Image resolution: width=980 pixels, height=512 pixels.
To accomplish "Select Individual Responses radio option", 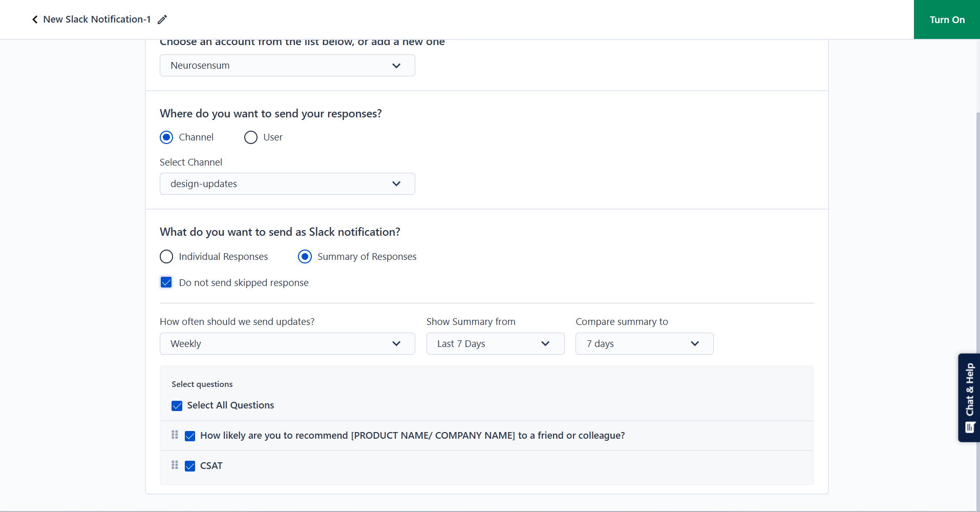I will point(166,257).
